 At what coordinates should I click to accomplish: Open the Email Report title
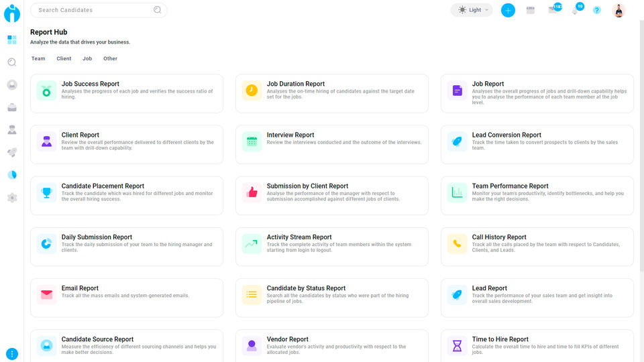[x=80, y=288]
